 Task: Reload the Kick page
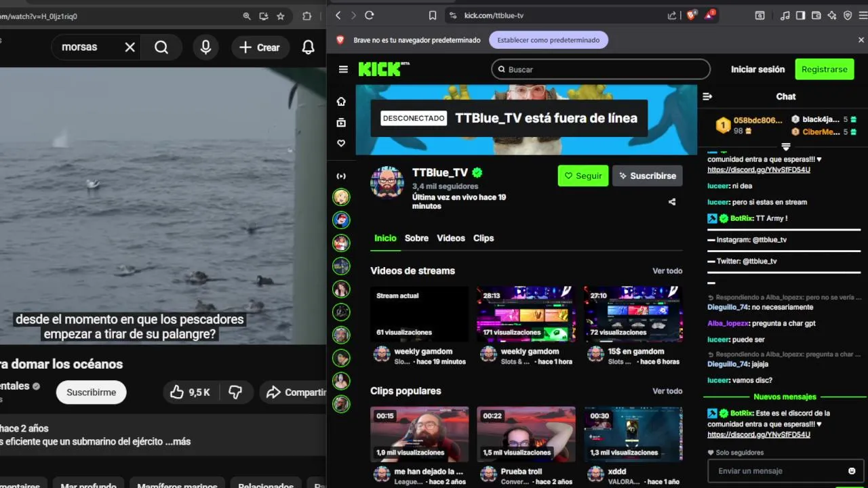pos(370,15)
